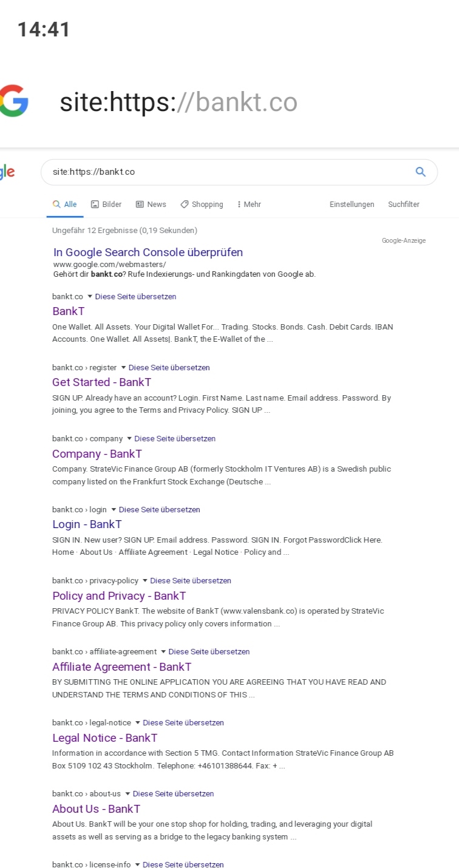459x868 pixels.
Task: Open the Shopping results tab
Action: (202, 205)
